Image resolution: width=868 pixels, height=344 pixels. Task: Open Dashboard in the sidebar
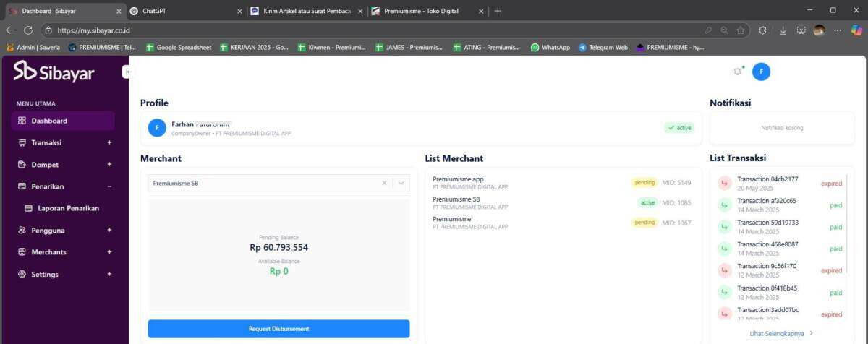63,121
